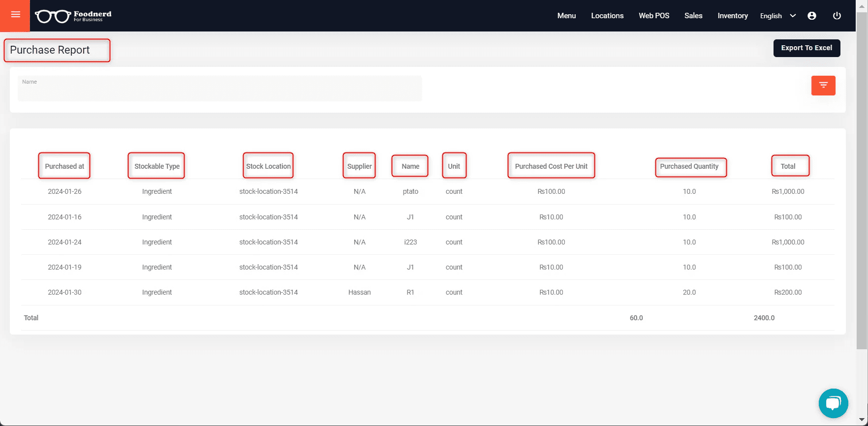Image resolution: width=868 pixels, height=426 pixels.
Task: Open the hamburger sidebar menu
Action: (x=15, y=15)
